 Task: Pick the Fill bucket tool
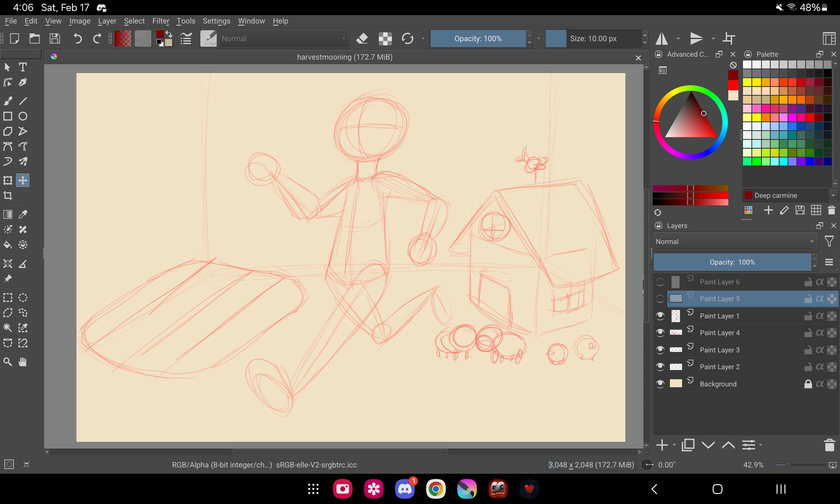pyautogui.click(x=8, y=245)
